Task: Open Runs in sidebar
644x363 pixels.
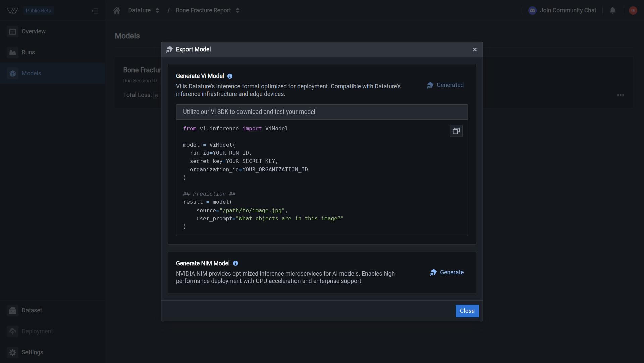Action: [52, 52]
